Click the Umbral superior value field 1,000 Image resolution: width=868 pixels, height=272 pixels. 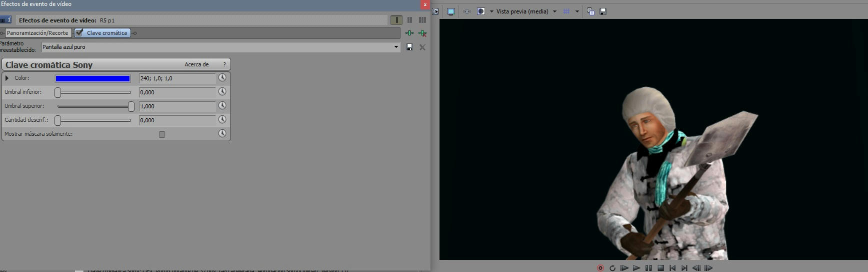pyautogui.click(x=177, y=106)
